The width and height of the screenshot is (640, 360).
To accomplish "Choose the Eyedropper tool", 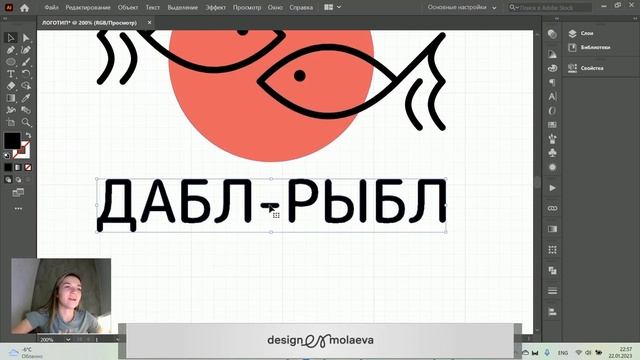I will tap(26, 98).
